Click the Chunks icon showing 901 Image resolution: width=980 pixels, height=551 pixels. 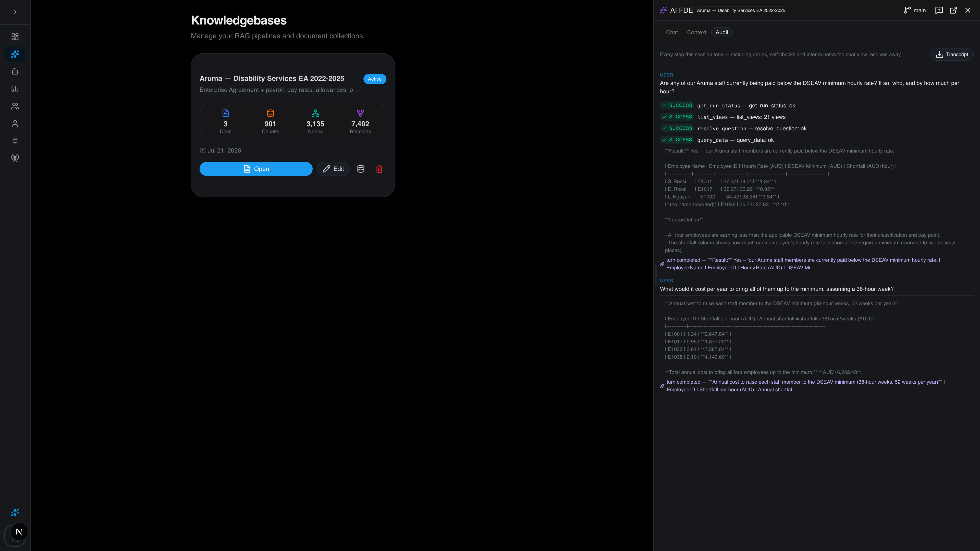pyautogui.click(x=270, y=113)
